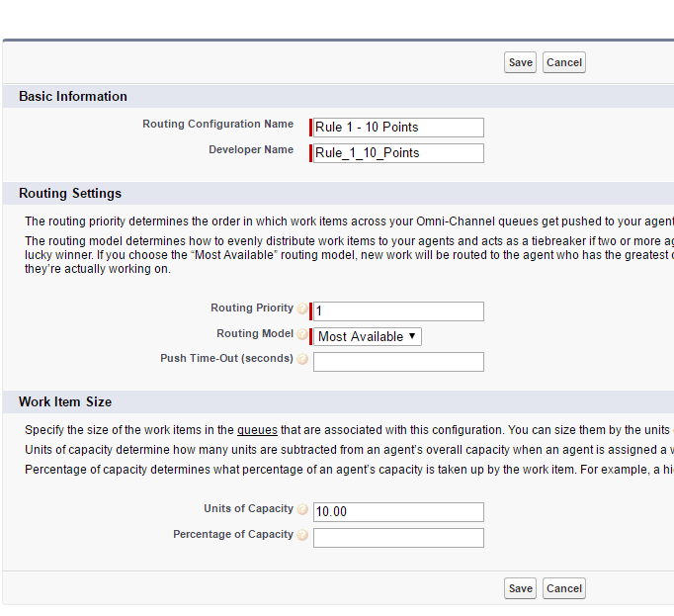Click the Basic Information section header
674x616 pixels.
[x=73, y=97]
